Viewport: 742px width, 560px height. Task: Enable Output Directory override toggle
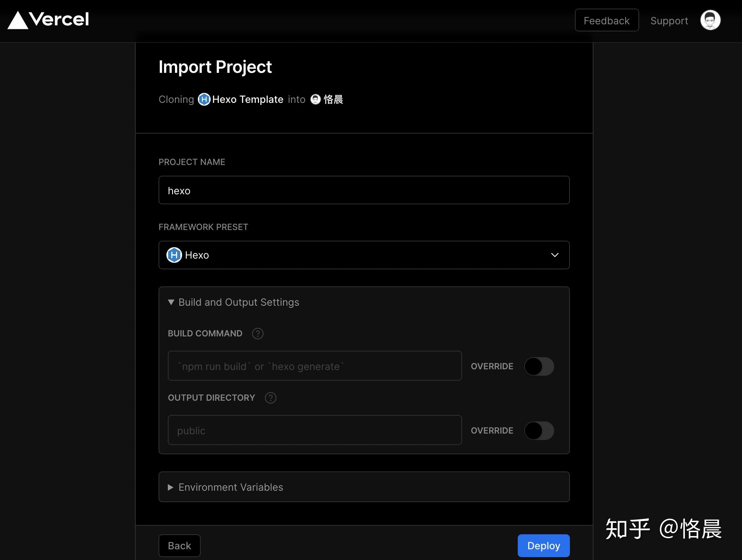click(x=538, y=431)
